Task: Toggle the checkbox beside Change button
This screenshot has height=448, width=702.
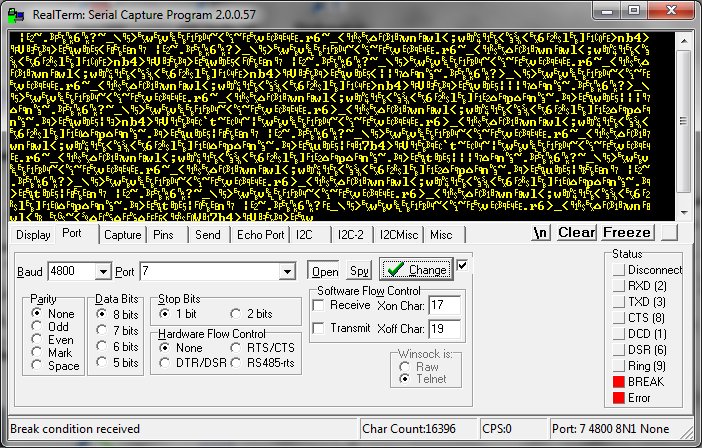Action: coord(462,265)
